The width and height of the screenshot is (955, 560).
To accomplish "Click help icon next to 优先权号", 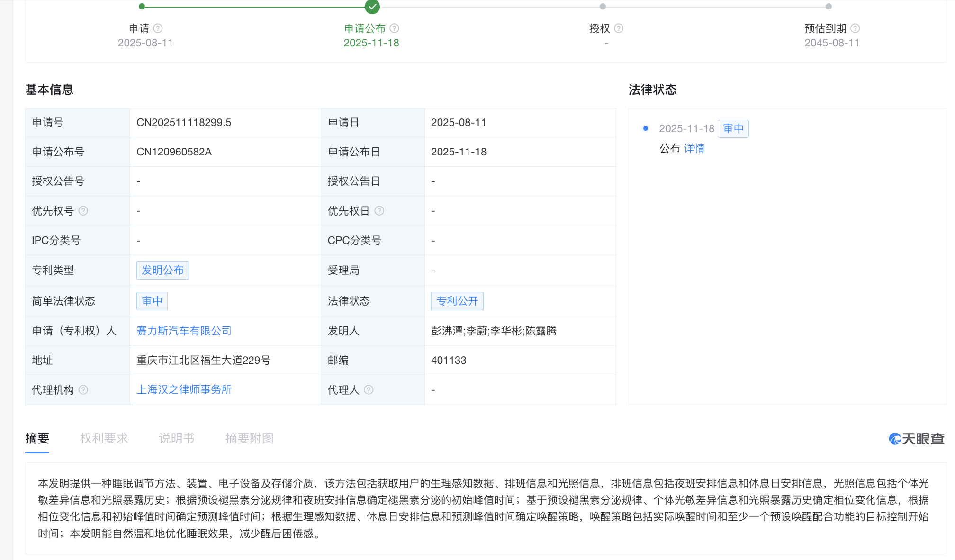I will tap(83, 211).
